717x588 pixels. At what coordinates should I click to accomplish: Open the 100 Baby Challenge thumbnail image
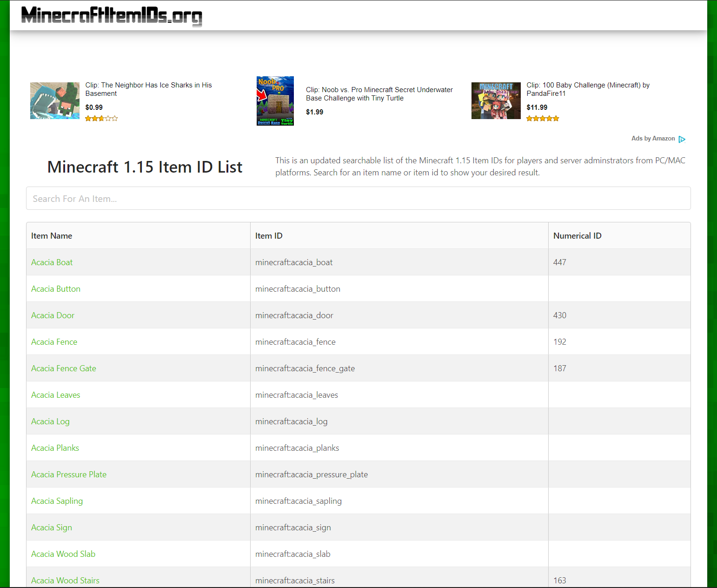point(496,101)
